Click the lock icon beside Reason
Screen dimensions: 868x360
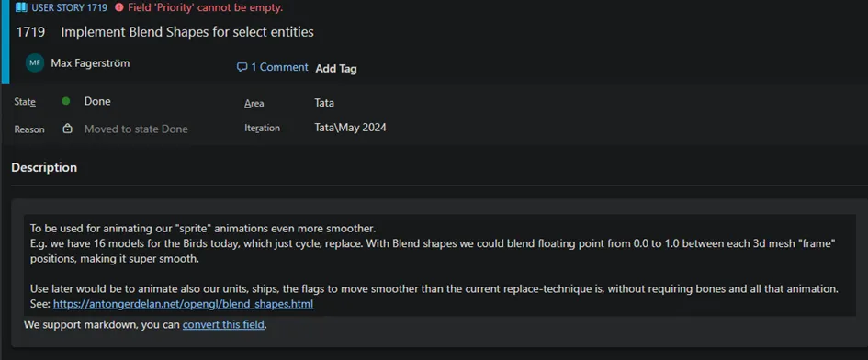68,129
